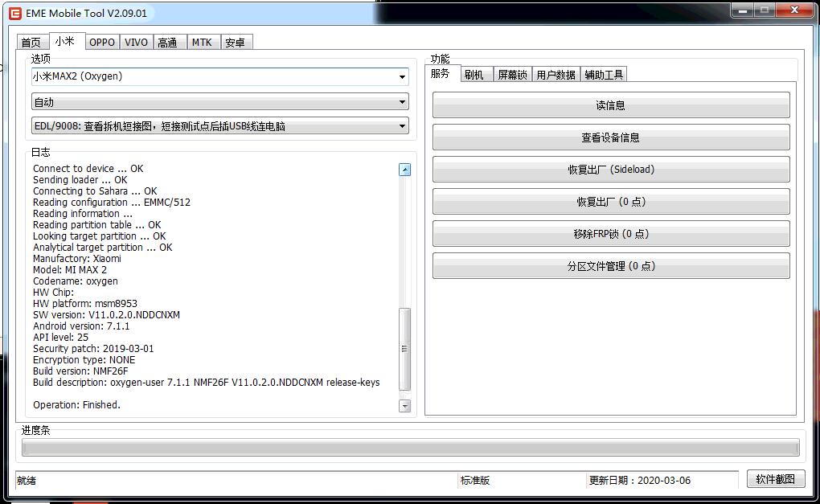Screen dimensions: 820x504
Task: Click the EME Mobile Tool app icon
Action: [x=15, y=14]
